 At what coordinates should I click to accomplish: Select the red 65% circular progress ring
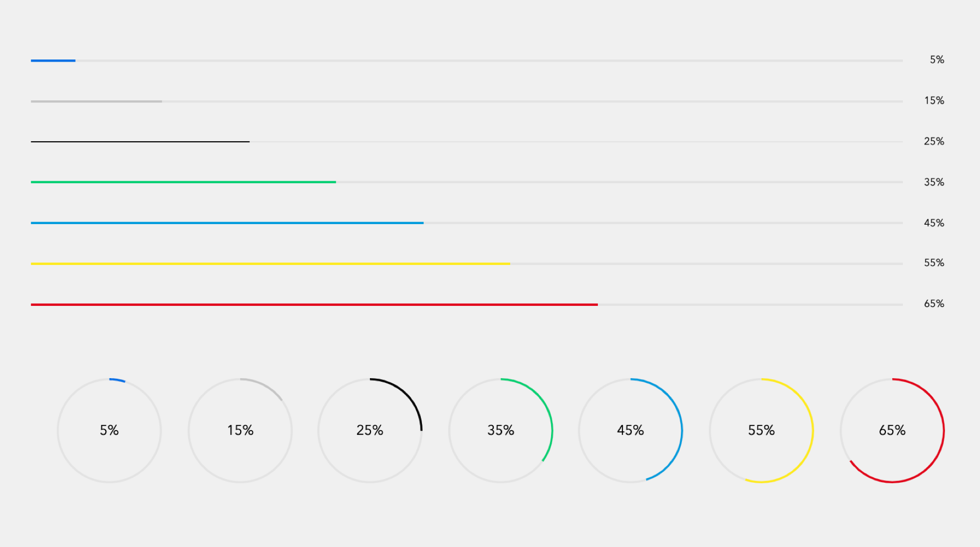892,430
